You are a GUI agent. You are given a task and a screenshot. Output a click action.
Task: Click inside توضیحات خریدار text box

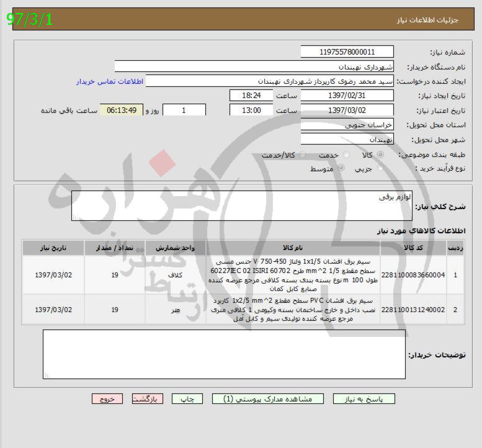[x=224, y=354]
